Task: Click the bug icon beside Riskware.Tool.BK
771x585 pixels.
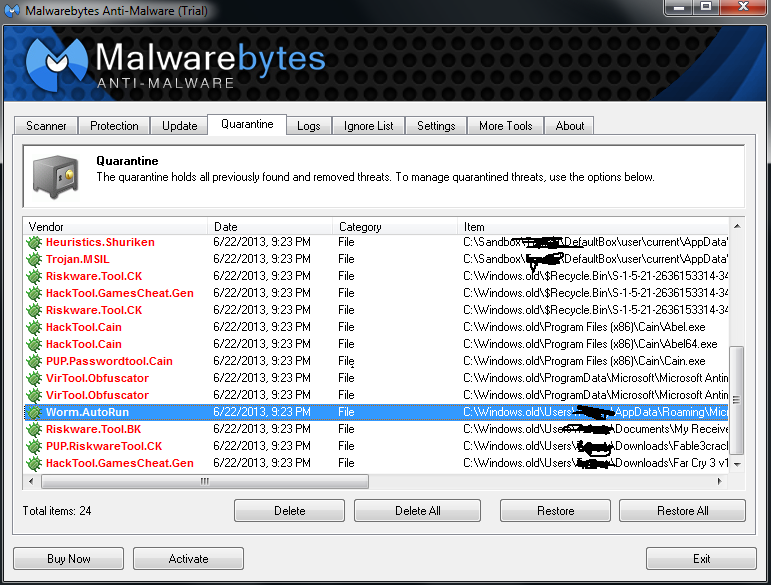Action: pos(34,429)
